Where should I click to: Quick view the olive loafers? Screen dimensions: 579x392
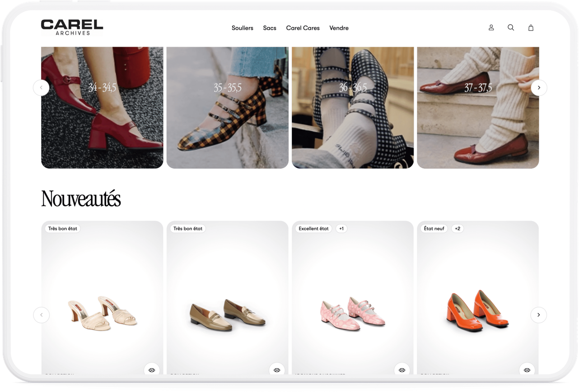coord(277,369)
